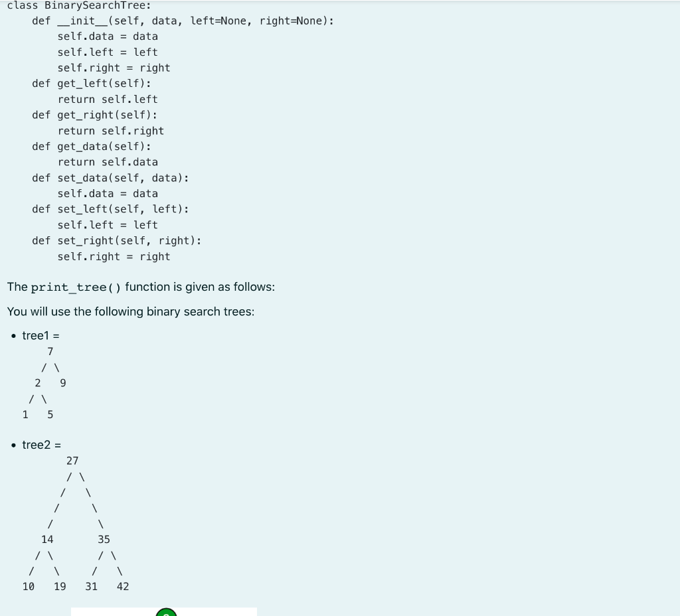
Task: Click node 14 in tree2
Action: (x=47, y=539)
